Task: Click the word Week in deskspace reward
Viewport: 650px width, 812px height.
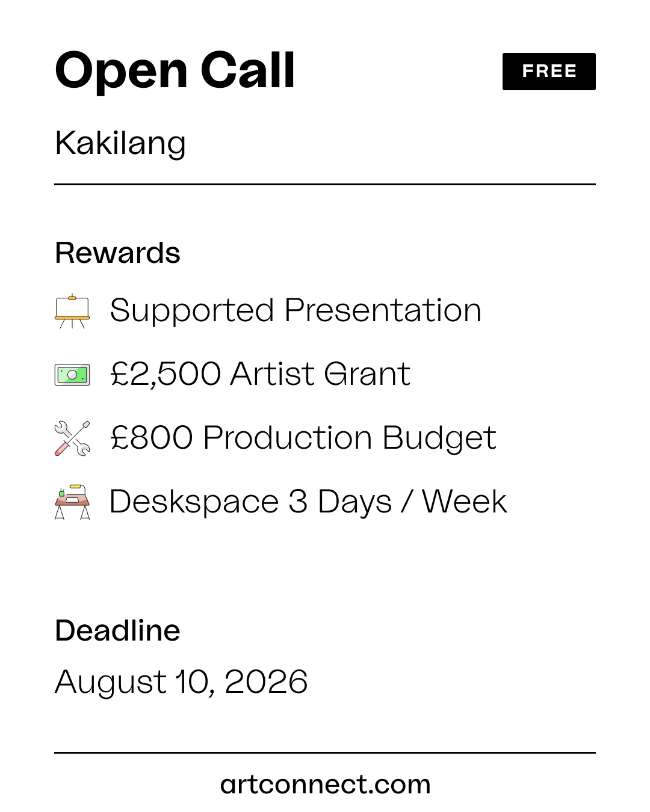Action: pyautogui.click(x=464, y=501)
